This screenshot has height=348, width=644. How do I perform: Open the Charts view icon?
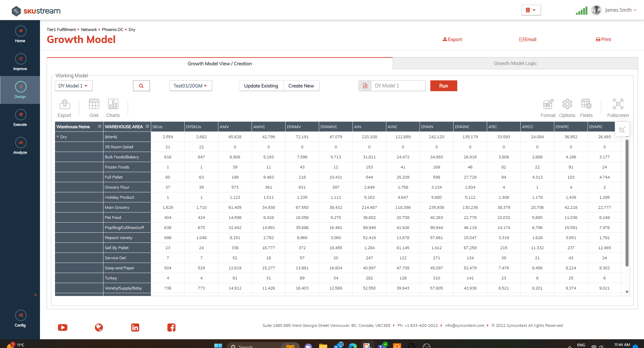tap(113, 104)
